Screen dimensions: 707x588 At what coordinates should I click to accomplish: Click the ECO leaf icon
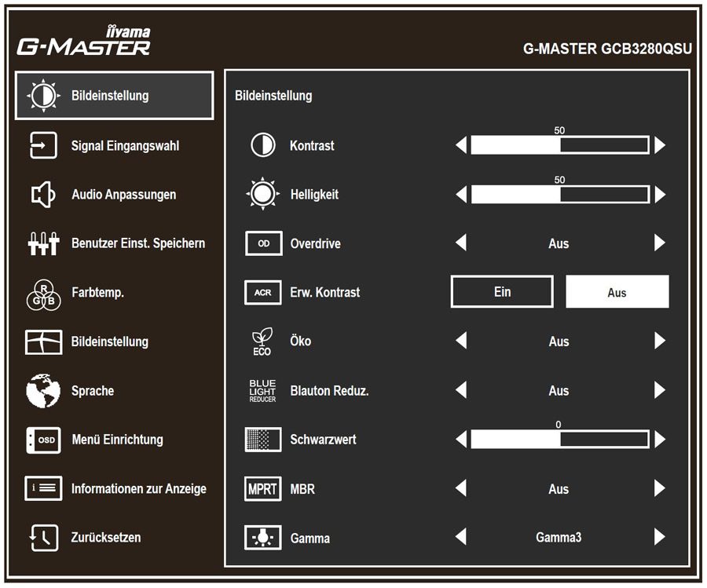(262, 341)
